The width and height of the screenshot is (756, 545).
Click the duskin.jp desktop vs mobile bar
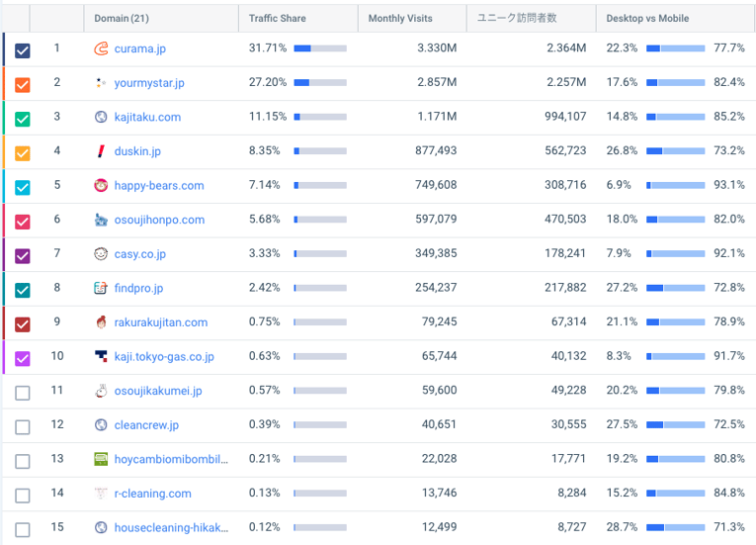[676, 151]
